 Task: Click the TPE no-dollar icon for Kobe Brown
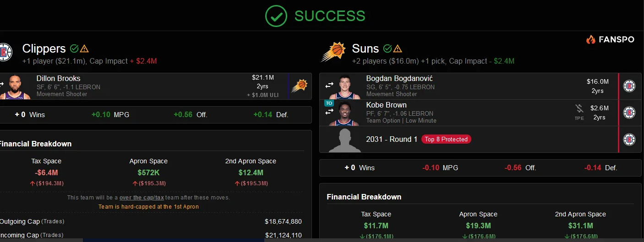579,109
